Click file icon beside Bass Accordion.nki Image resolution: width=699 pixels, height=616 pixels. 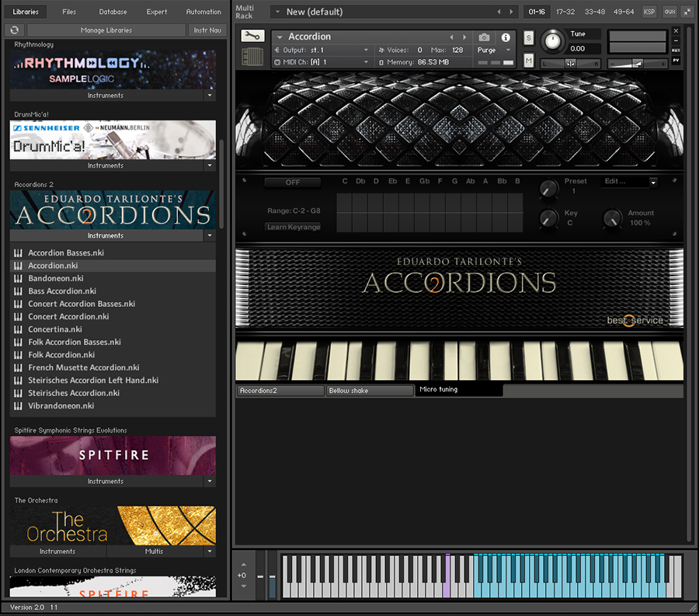tap(18, 291)
